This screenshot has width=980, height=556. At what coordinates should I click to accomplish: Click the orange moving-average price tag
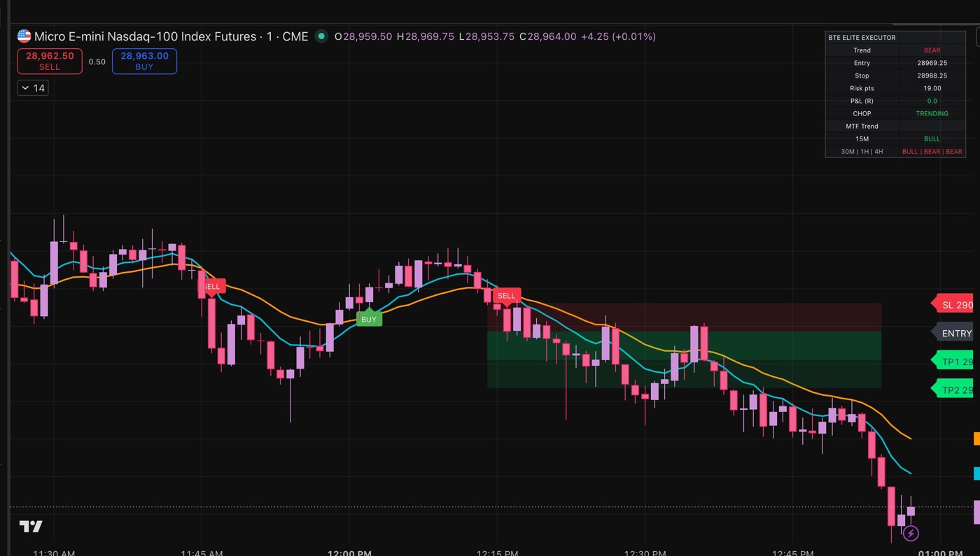tap(976, 439)
